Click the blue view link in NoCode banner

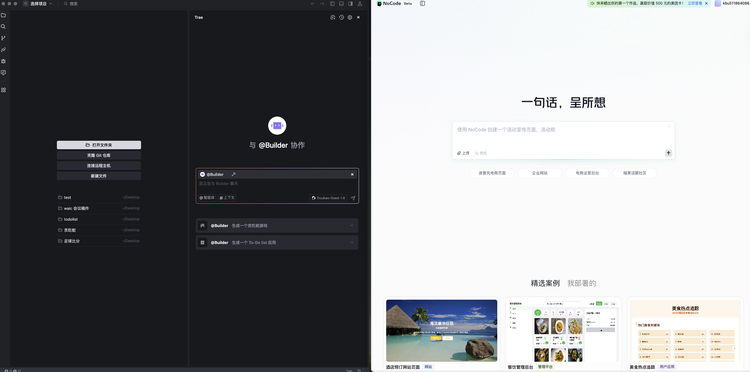[x=695, y=3]
